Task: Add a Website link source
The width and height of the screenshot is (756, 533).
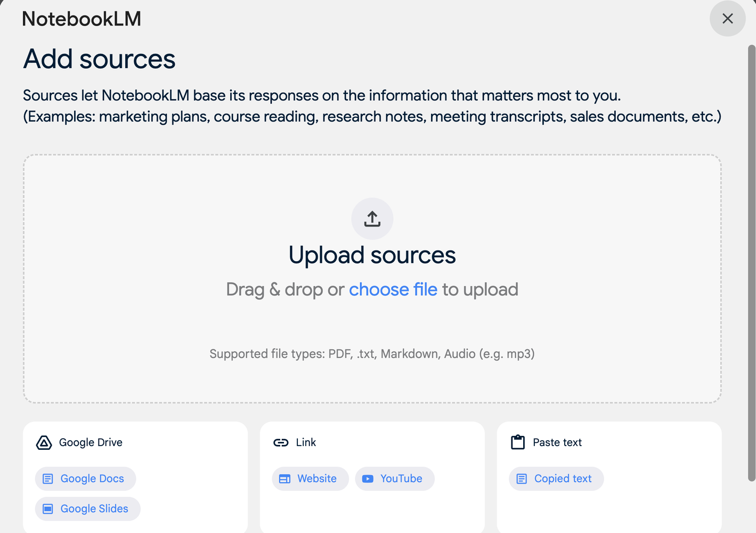Action: pos(310,479)
